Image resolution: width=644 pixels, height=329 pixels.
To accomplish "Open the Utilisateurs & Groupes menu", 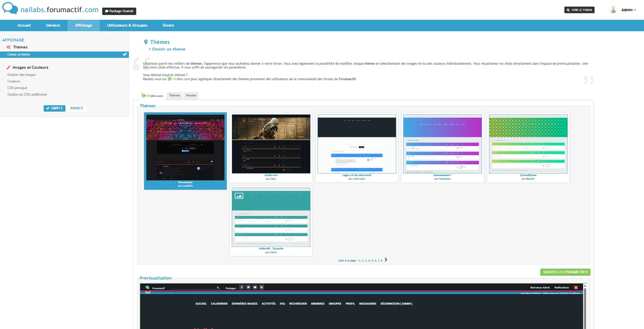I will coord(127,25).
